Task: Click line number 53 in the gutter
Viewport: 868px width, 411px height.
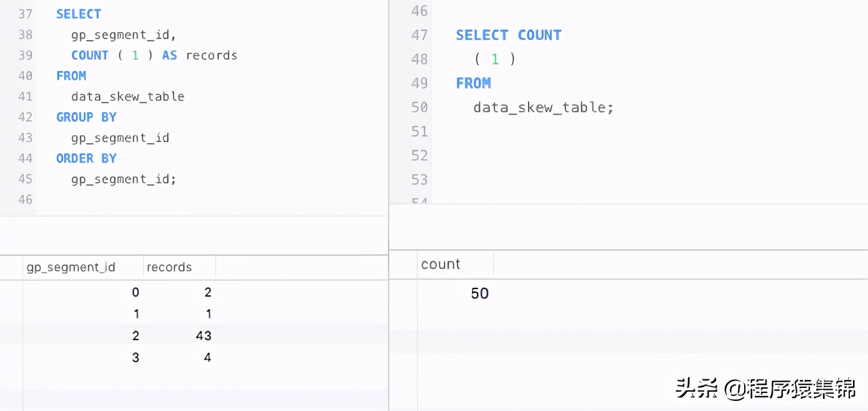Action: click(x=420, y=180)
